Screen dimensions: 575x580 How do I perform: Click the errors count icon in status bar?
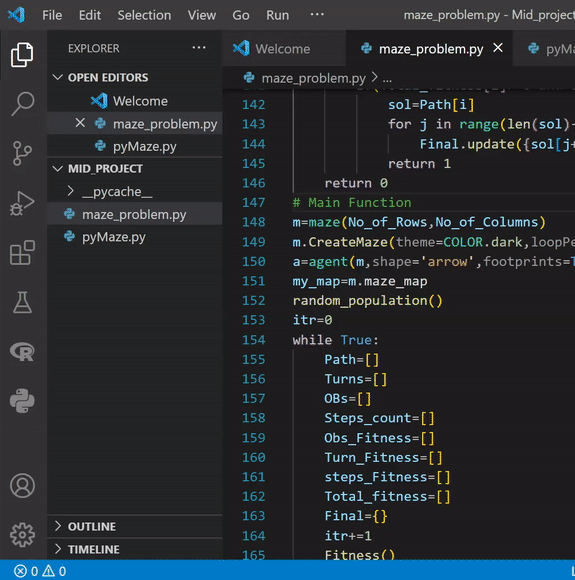[x=20, y=571]
